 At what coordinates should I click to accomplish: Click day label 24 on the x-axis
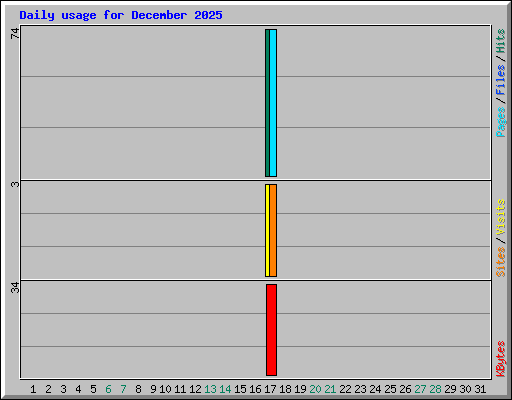coord(375,389)
